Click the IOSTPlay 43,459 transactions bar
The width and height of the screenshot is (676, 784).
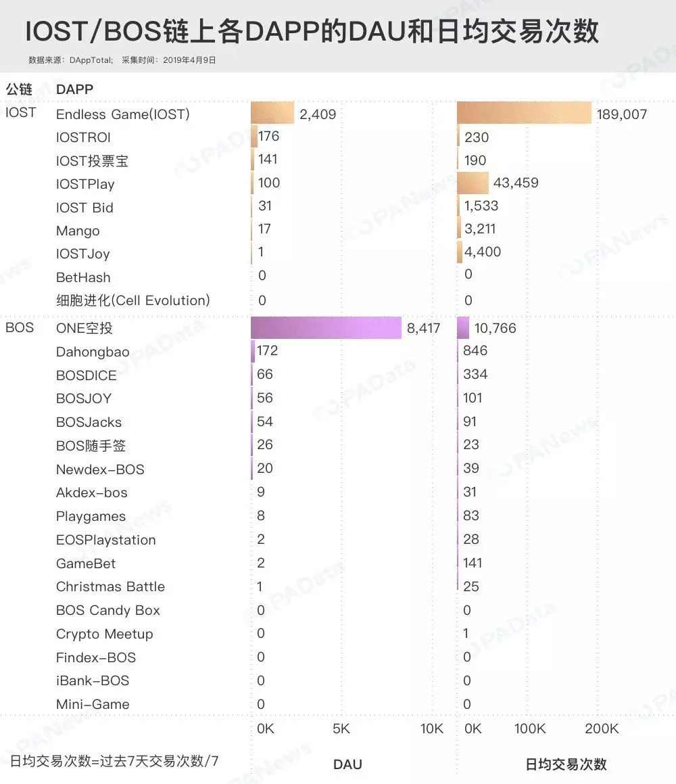[473, 183]
